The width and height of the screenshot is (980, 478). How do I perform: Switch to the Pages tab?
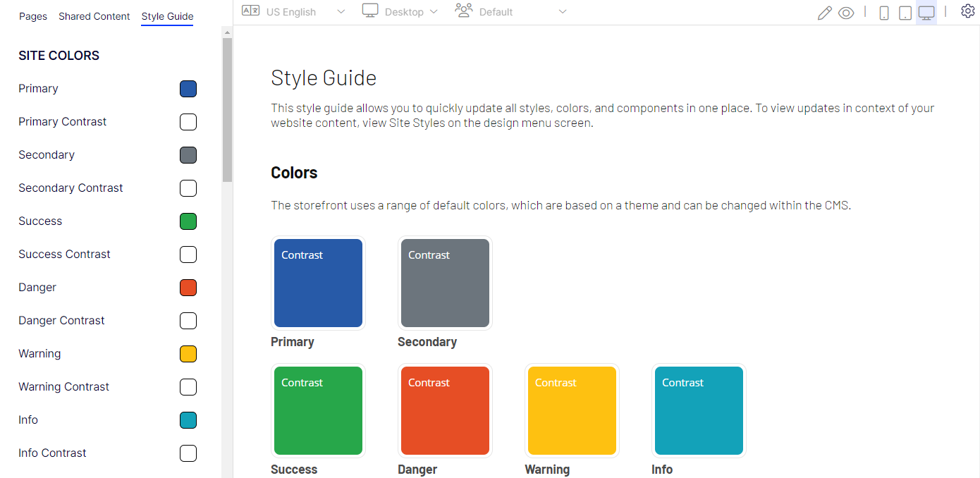coord(33,16)
